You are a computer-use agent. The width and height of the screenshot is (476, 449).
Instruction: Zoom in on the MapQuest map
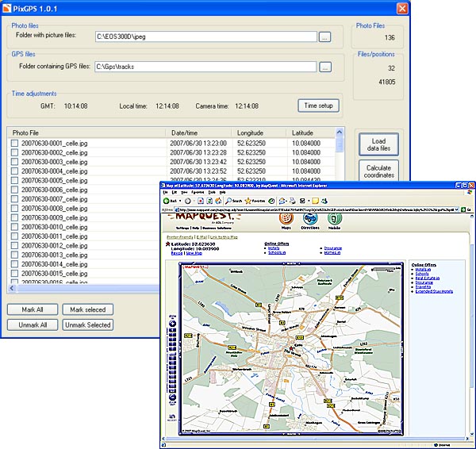[x=172, y=324]
